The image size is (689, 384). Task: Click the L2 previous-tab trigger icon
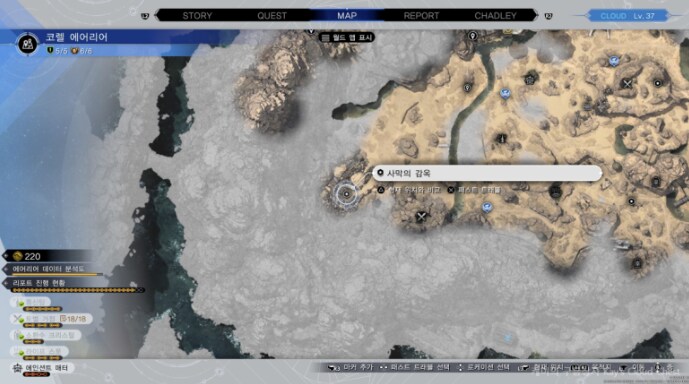pyautogui.click(x=145, y=16)
